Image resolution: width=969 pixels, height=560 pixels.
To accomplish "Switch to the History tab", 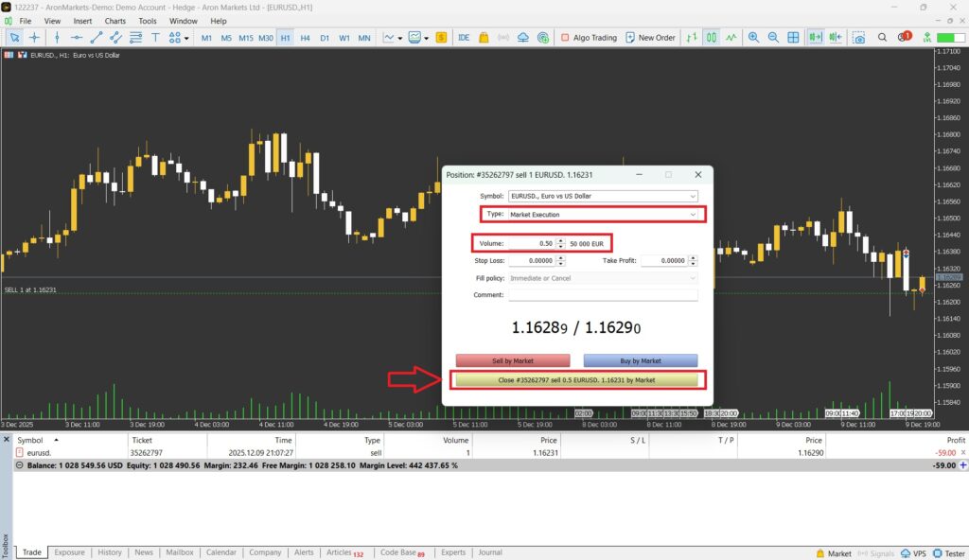I will coord(110,552).
